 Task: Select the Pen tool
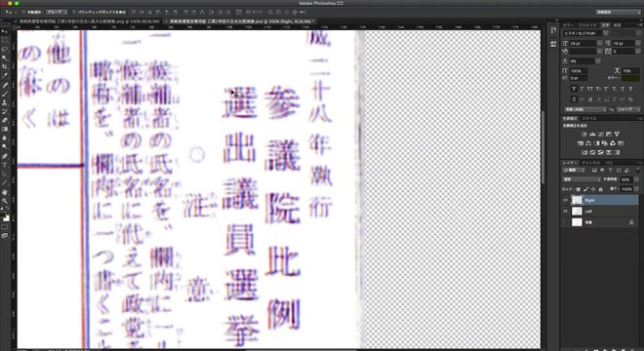click(x=4, y=156)
